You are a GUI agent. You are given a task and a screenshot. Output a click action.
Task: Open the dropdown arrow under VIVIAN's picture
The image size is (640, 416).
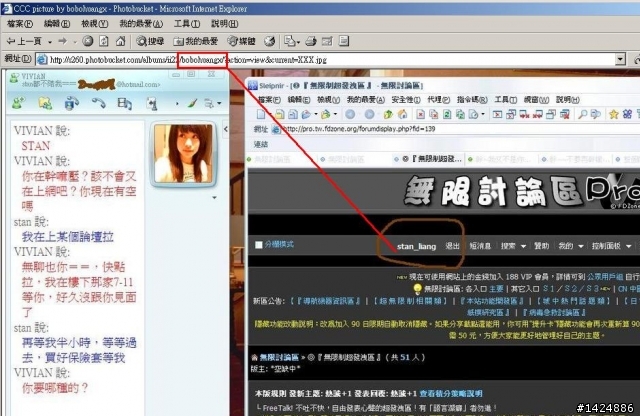[214, 198]
